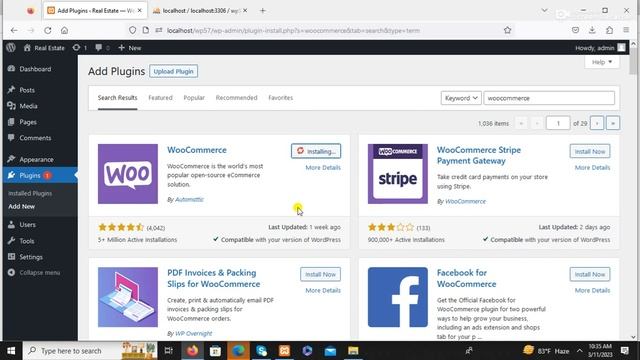The width and height of the screenshot is (640, 360).
Task: Open the WordPress logo menu
Action: (x=11, y=48)
